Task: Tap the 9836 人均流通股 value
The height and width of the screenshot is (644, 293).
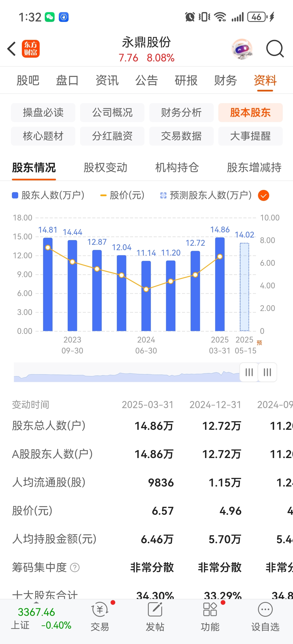Action: (x=161, y=483)
